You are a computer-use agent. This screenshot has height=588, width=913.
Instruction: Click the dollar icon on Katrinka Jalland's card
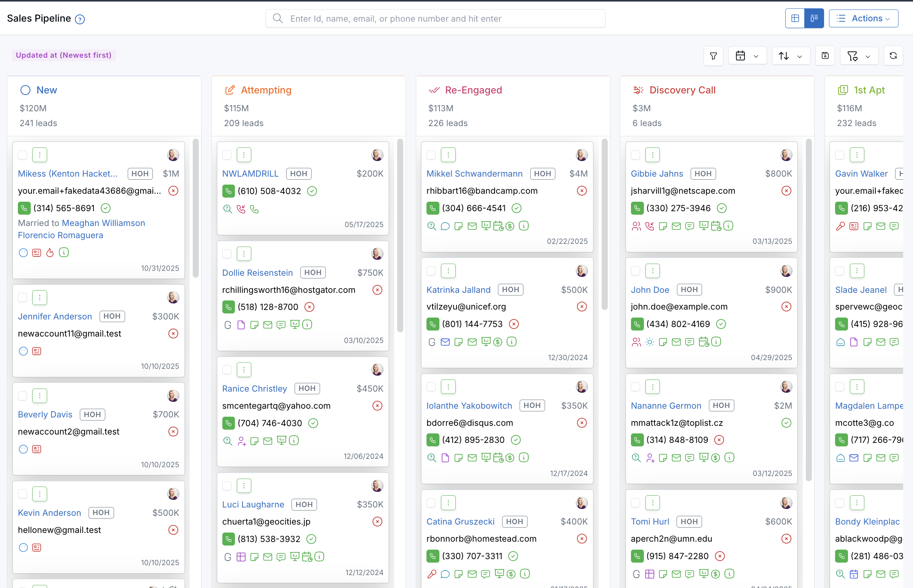497,342
